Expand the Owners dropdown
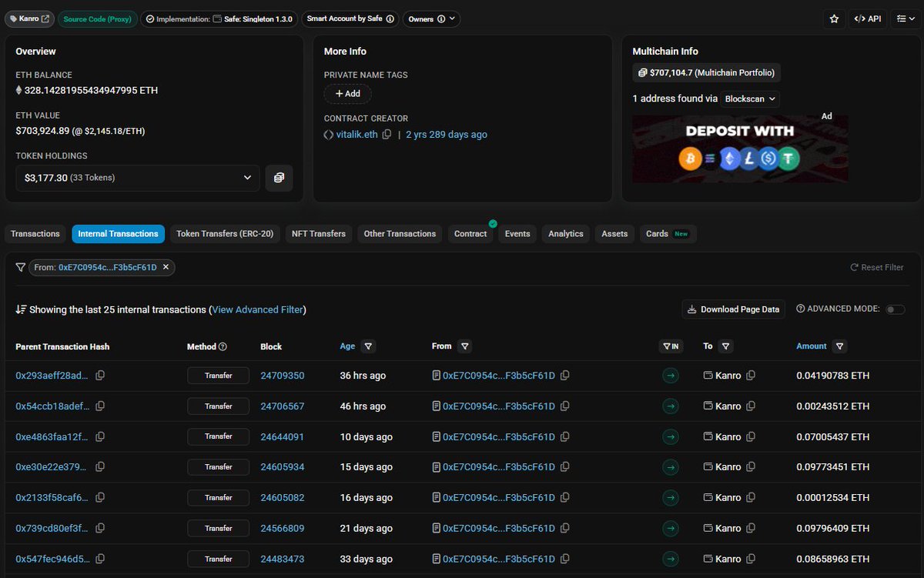Image resolution: width=924 pixels, height=578 pixels. pos(431,18)
